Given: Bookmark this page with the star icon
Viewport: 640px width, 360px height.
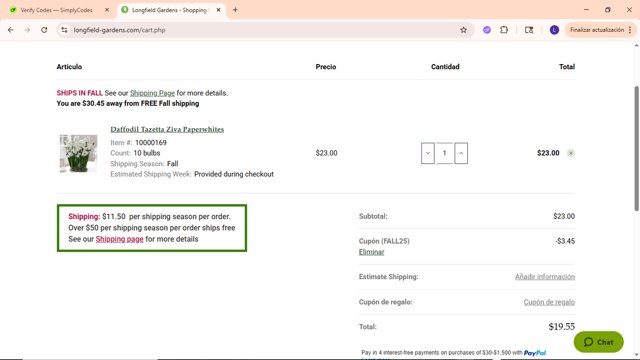Looking at the screenshot, I should [463, 30].
